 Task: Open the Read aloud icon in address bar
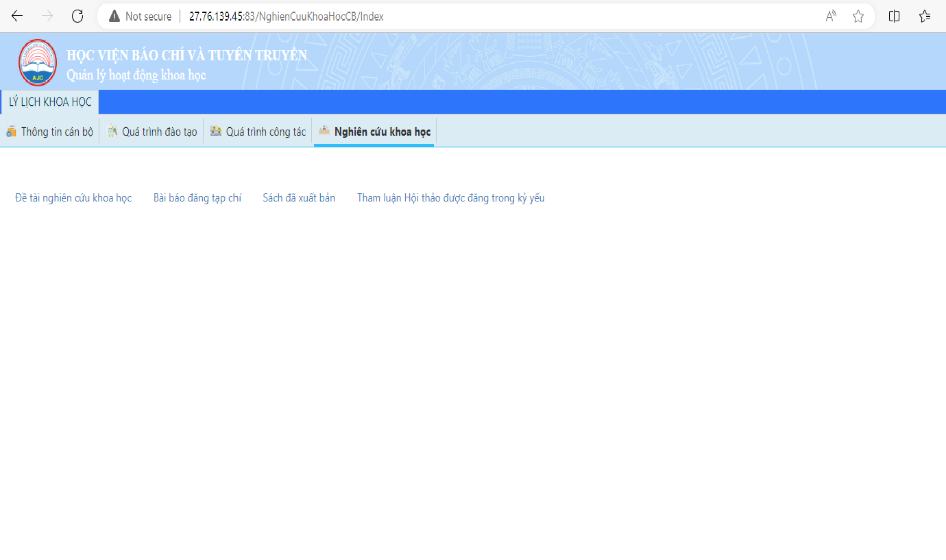[x=831, y=16]
